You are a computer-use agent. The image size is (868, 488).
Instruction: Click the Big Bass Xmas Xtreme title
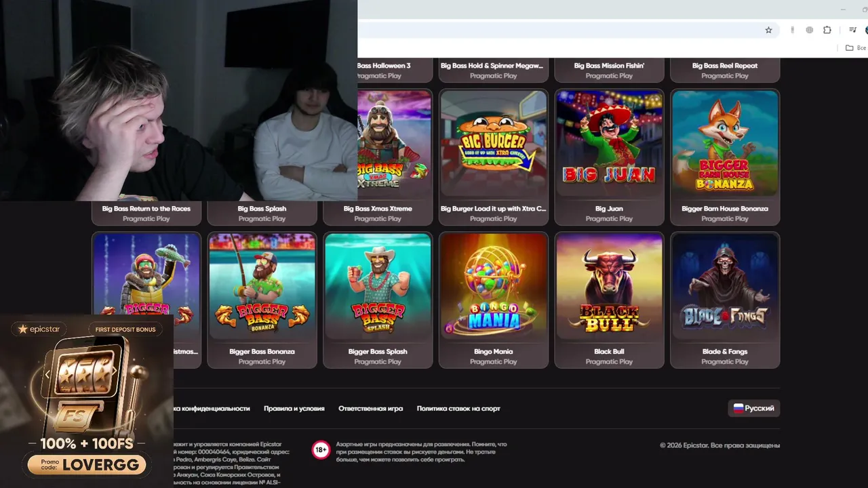[378, 209]
